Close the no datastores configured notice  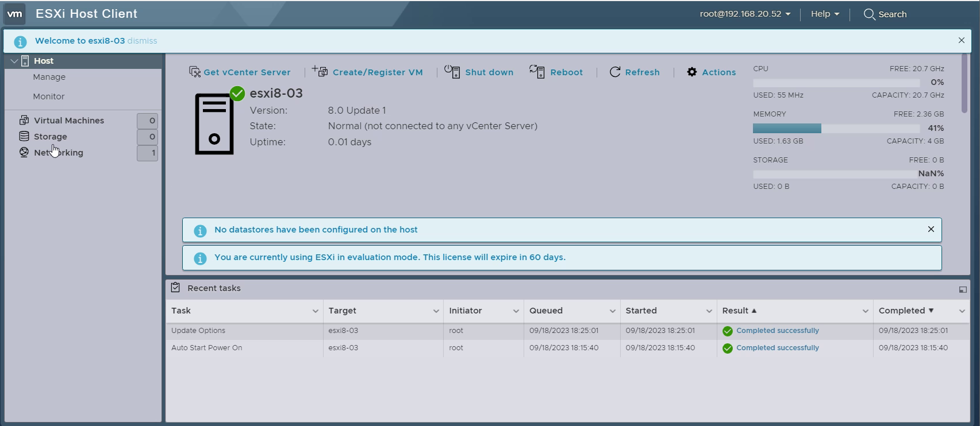pyautogui.click(x=931, y=229)
